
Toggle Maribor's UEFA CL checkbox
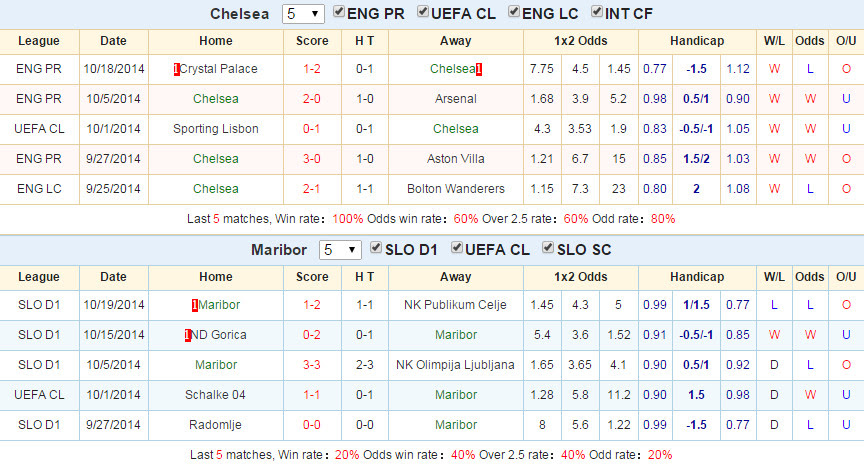(457, 247)
